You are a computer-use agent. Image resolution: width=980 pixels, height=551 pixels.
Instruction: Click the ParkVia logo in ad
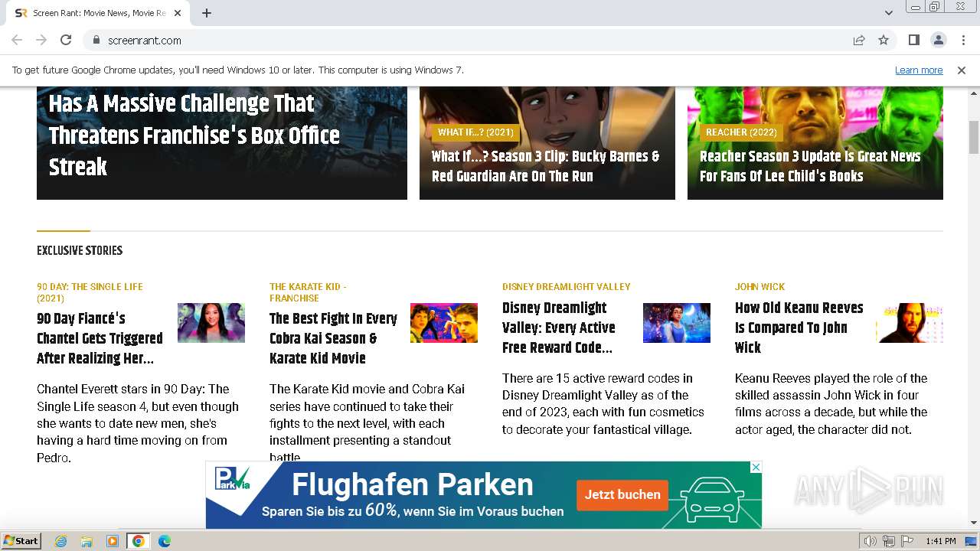point(233,478)
